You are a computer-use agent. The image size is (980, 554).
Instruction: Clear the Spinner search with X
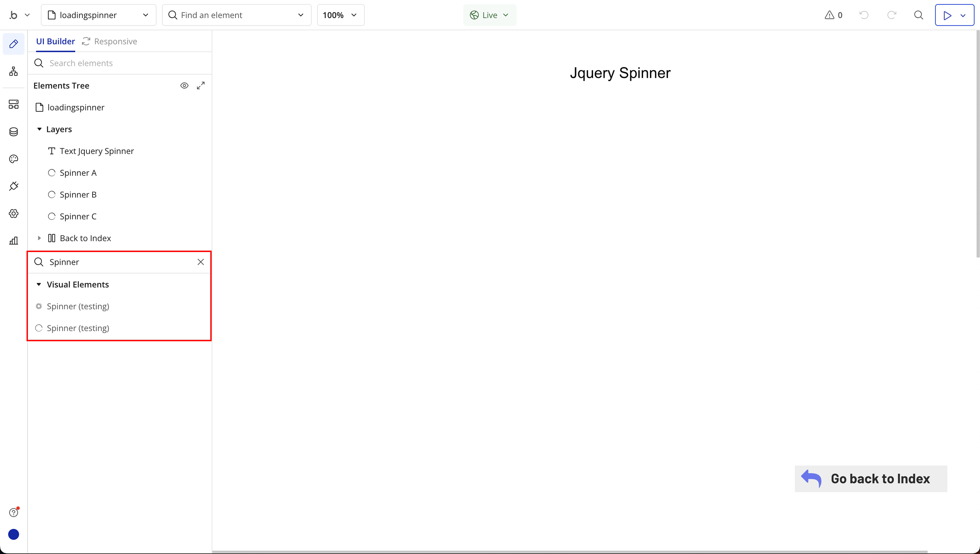(x=201, y=262)
